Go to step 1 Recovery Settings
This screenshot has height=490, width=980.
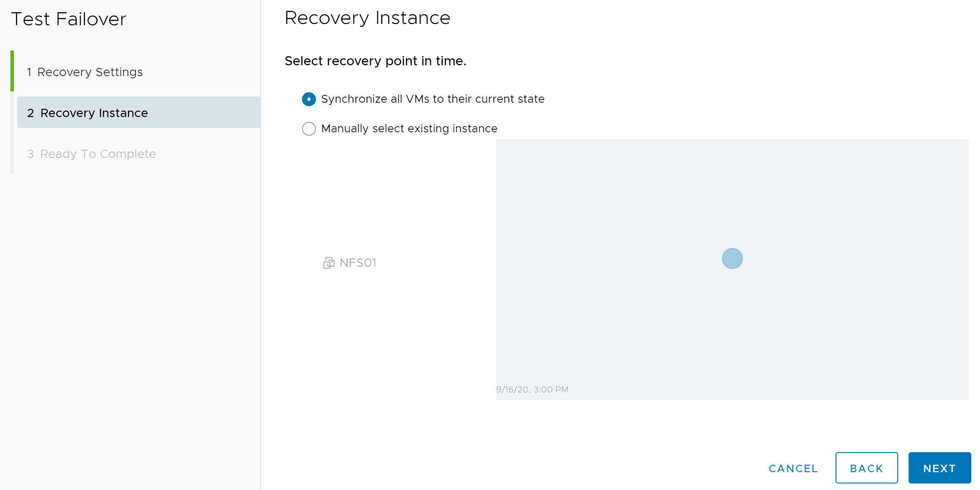click(x=85, y=72)
